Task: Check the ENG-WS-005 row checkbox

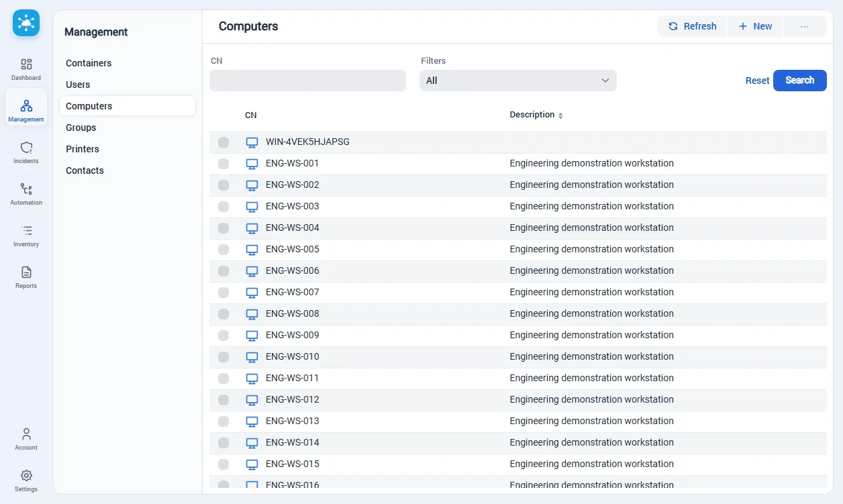Action: (x=224, y=250)
